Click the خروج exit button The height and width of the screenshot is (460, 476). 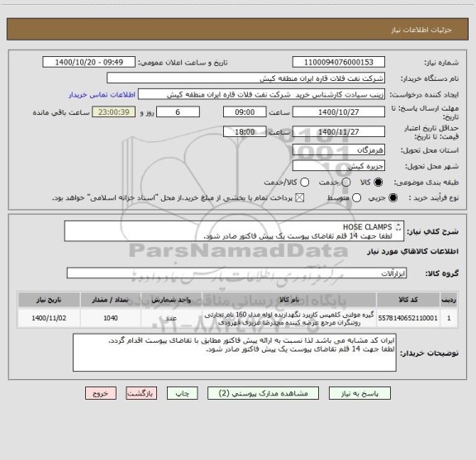point(101,393)
